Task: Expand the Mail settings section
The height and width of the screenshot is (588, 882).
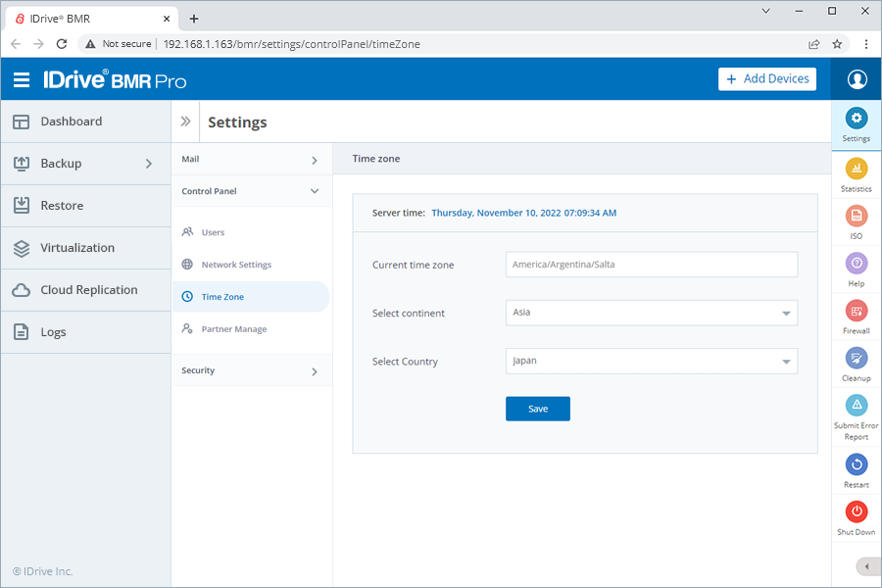Action: tap(252, 159)
